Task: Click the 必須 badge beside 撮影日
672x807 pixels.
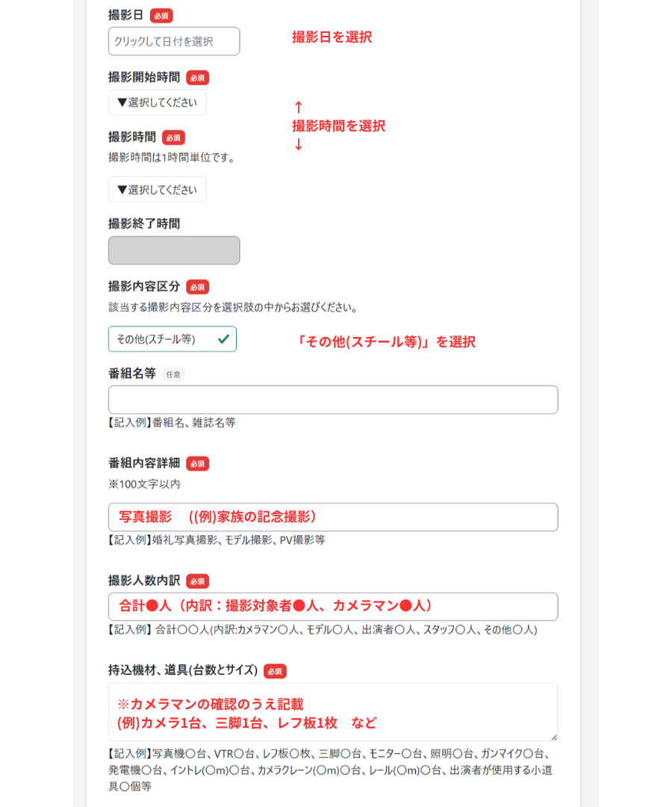Action: pyautogui.click(x=161, y=16)
